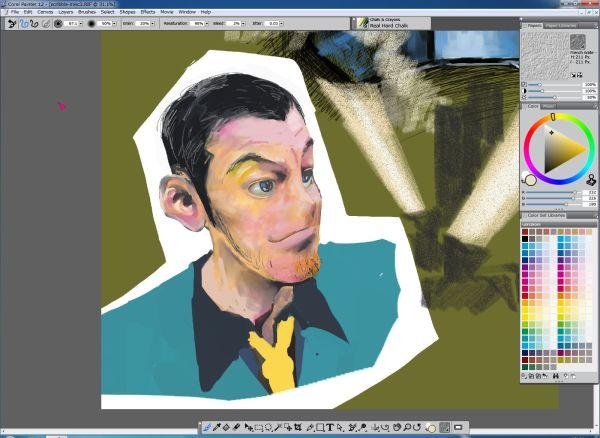Viewport: 600px width, 438px height.
Task: Toggle the screen view mode button
Action: click(x=458, y=427)
